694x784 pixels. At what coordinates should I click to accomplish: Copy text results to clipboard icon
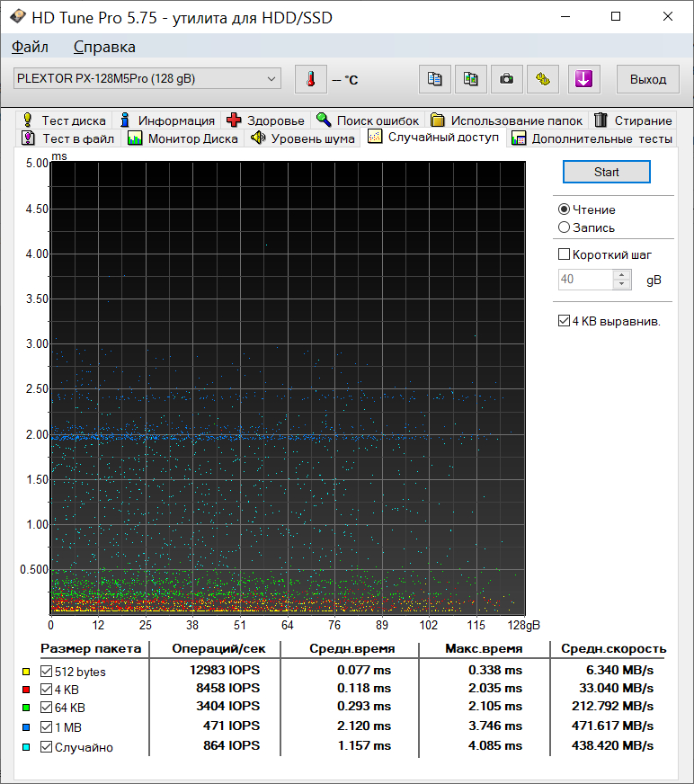point(434,79)
